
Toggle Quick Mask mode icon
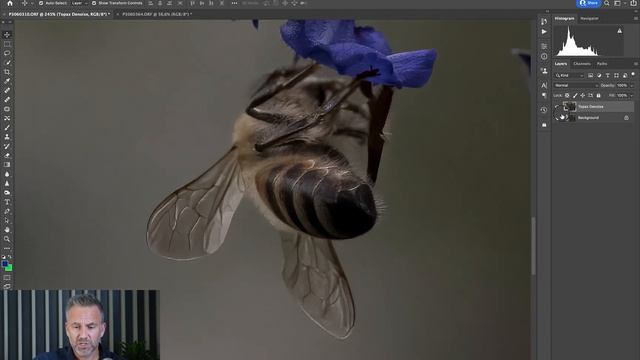7,278
